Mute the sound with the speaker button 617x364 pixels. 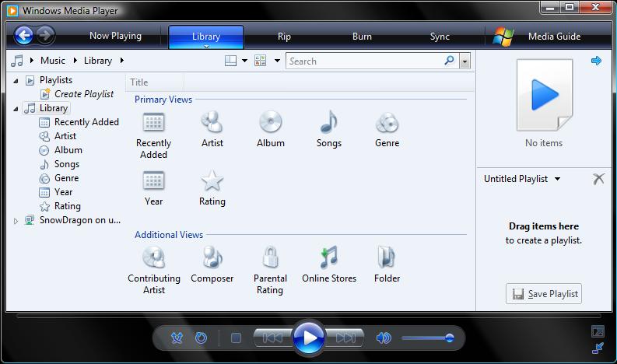coord(384,338)
